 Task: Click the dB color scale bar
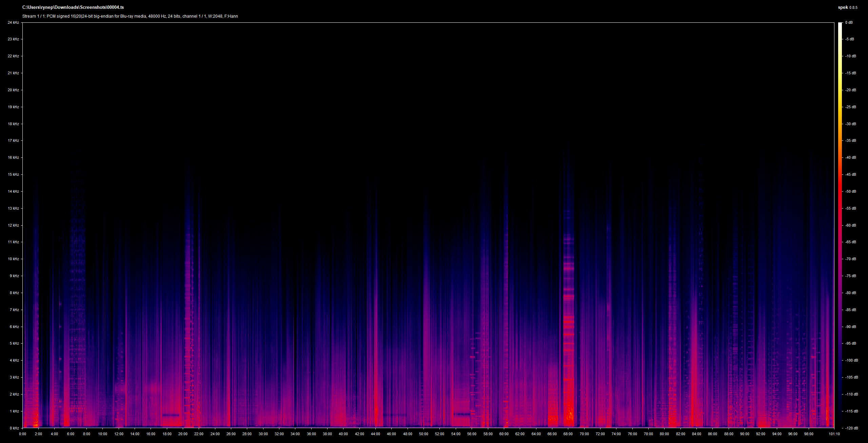point(840,225)
